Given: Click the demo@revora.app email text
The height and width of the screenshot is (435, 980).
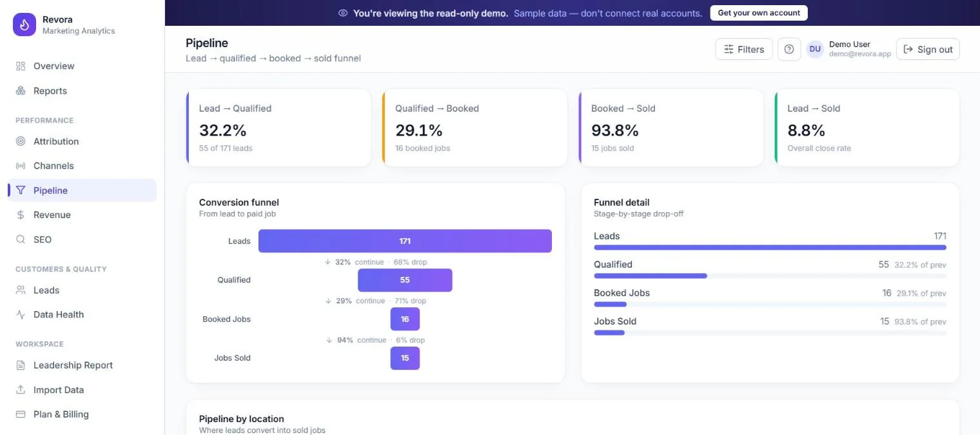Looking at the screenshot, I should [860, 54].
